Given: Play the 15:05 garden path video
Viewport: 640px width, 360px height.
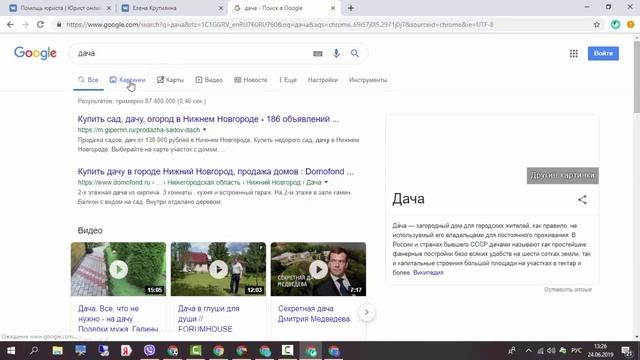Looking at the screenshot, I should (x=118, y=269).
